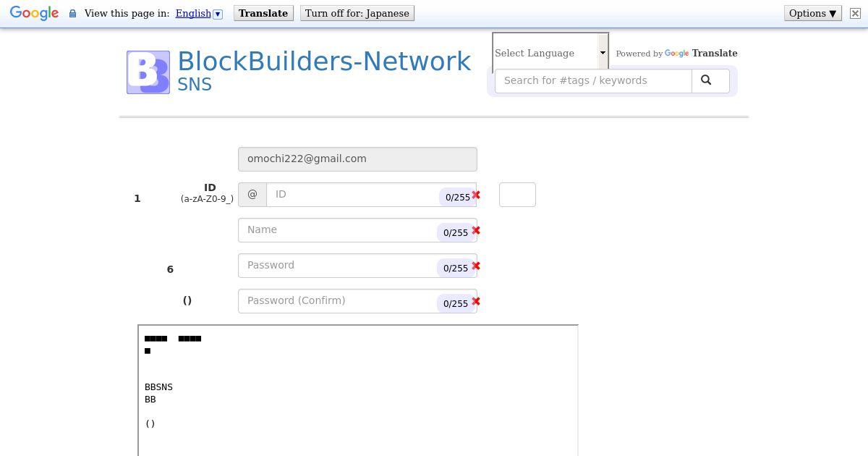The image size is (868, 456).
Task: Click the @ prefix of the ID field
Action: [252, 195]
